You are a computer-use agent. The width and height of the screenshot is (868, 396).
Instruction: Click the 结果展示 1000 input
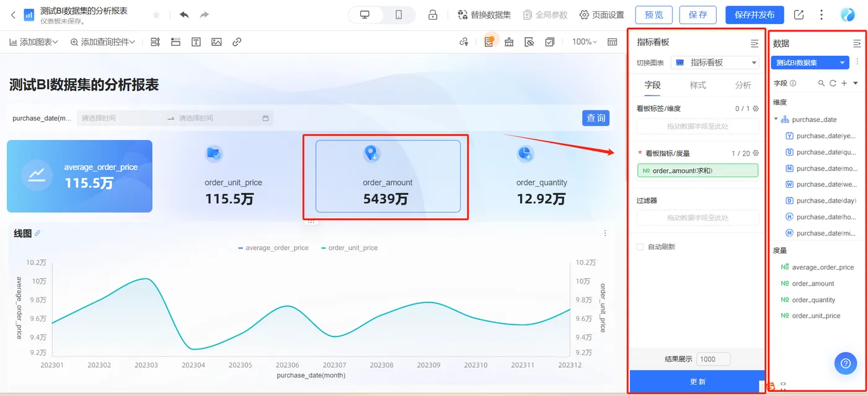click(x=713, y=359)
